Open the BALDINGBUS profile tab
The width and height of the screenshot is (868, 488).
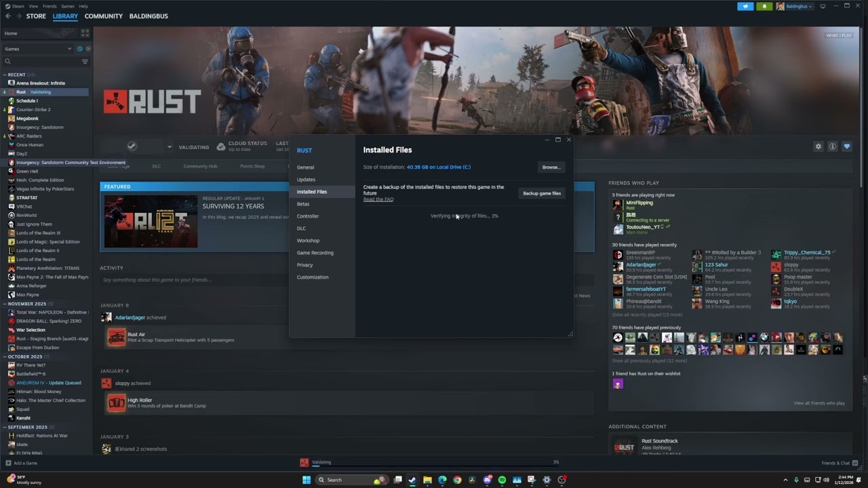coord(149,16)
